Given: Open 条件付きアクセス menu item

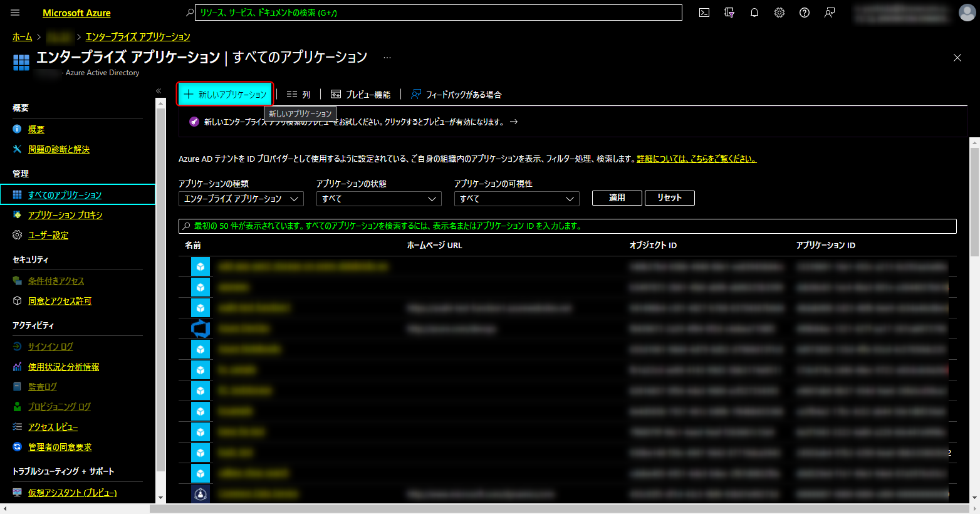Looking at the screenshot, I should [x=56, y=281].
